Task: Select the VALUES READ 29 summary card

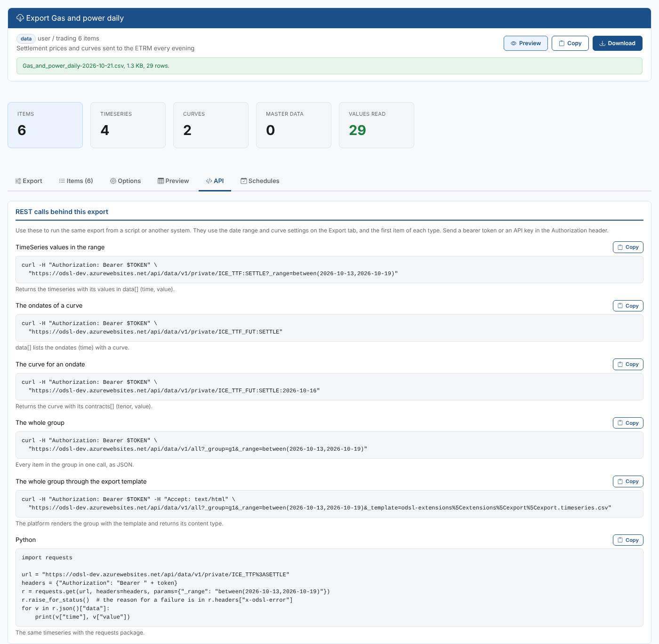Action: (377, 125)
